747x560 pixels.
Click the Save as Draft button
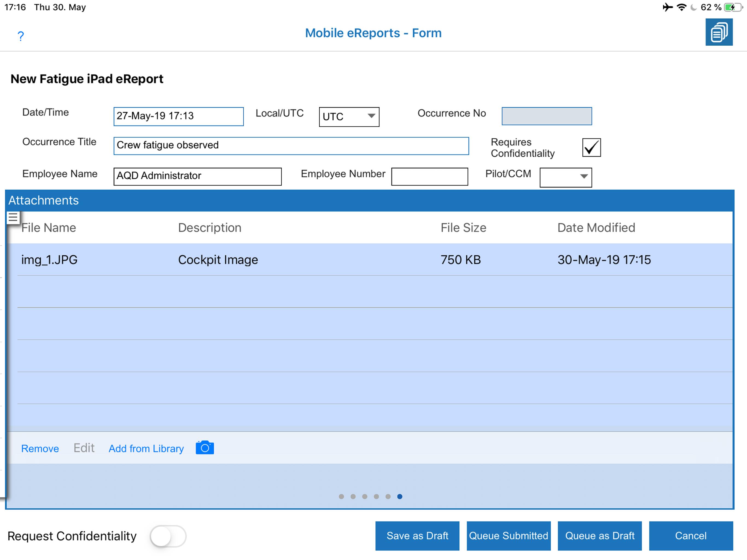pyautogui.click(x=418, y=536)
